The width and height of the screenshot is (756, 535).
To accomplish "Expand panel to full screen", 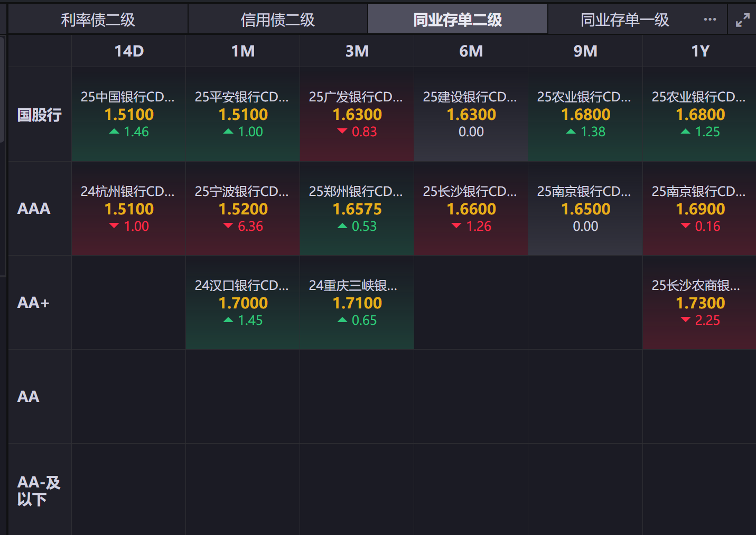I will [x=743, y=20].
